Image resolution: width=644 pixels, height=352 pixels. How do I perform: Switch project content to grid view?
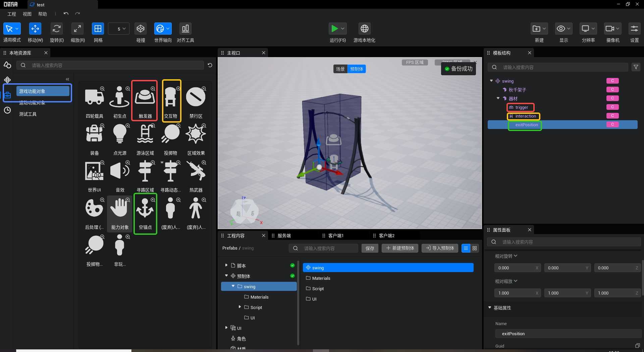(x=475, y=248)
